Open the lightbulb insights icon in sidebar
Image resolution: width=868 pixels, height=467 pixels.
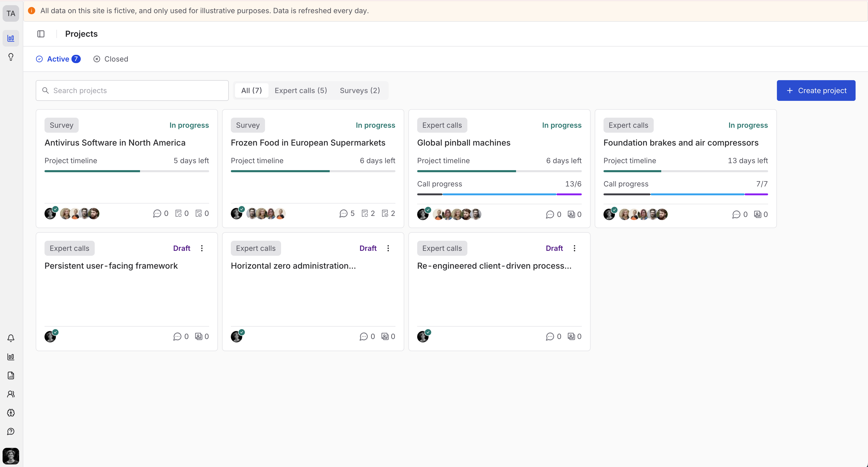tap(11, 57)
